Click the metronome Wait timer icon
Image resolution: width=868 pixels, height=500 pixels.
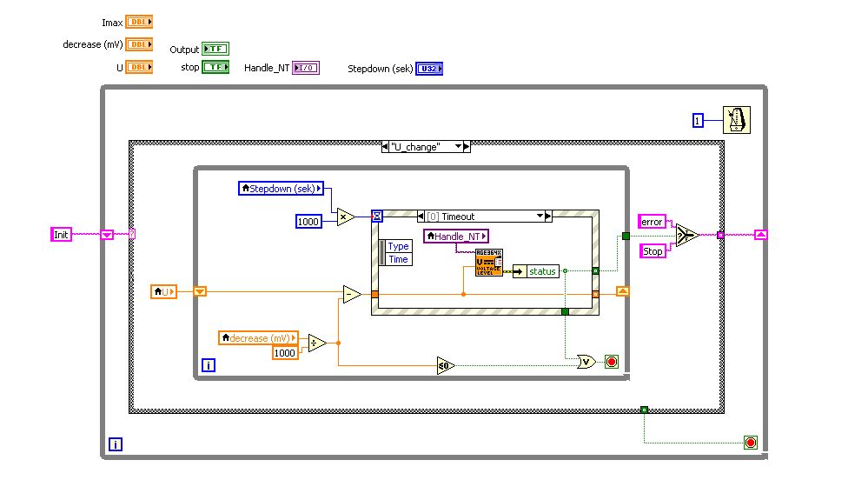[x=736, y=120]
